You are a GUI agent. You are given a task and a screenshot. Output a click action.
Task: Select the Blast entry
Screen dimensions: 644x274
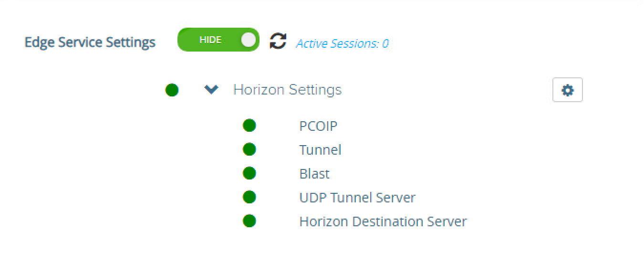pos(314,174)
